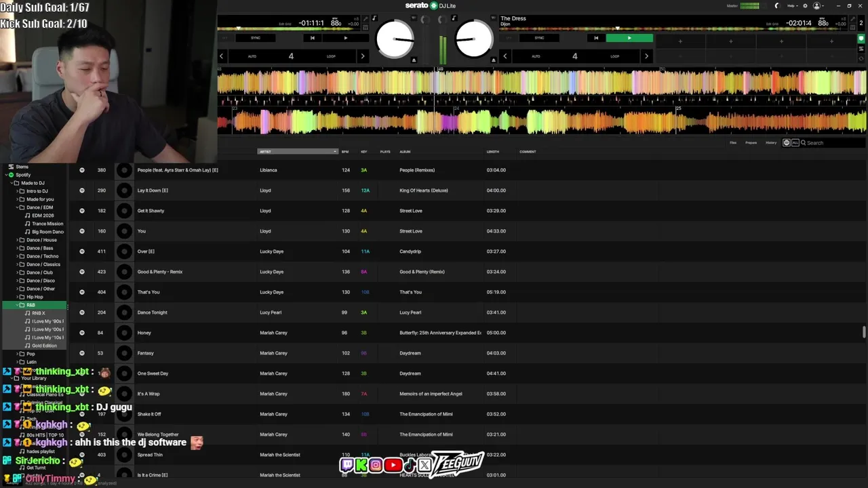Collapse the R&B folder
This screenshot has width=868, height=488.
click(18, 305)
